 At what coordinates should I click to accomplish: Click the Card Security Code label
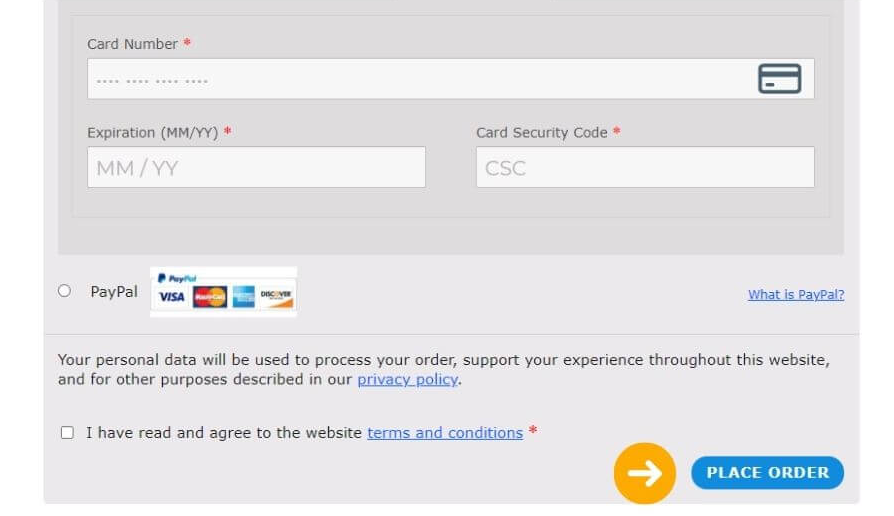(542, 132)
